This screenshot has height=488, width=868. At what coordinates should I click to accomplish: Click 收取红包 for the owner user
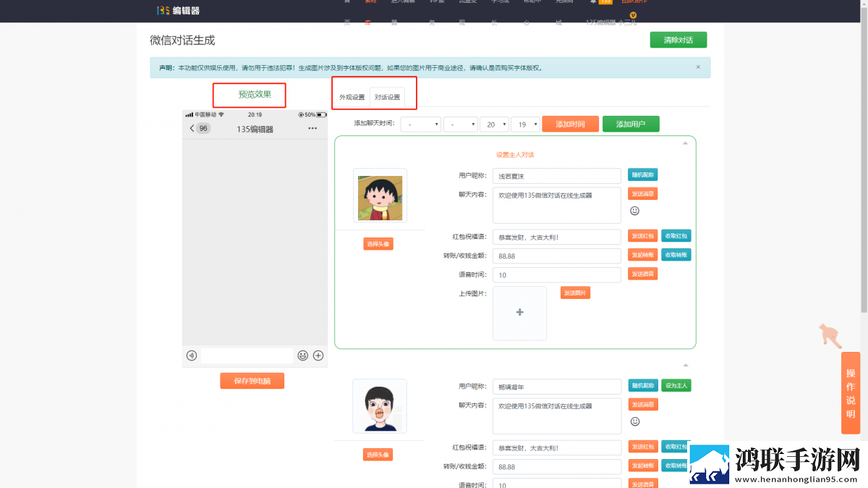pyautogui.click(x=676, y=236)
